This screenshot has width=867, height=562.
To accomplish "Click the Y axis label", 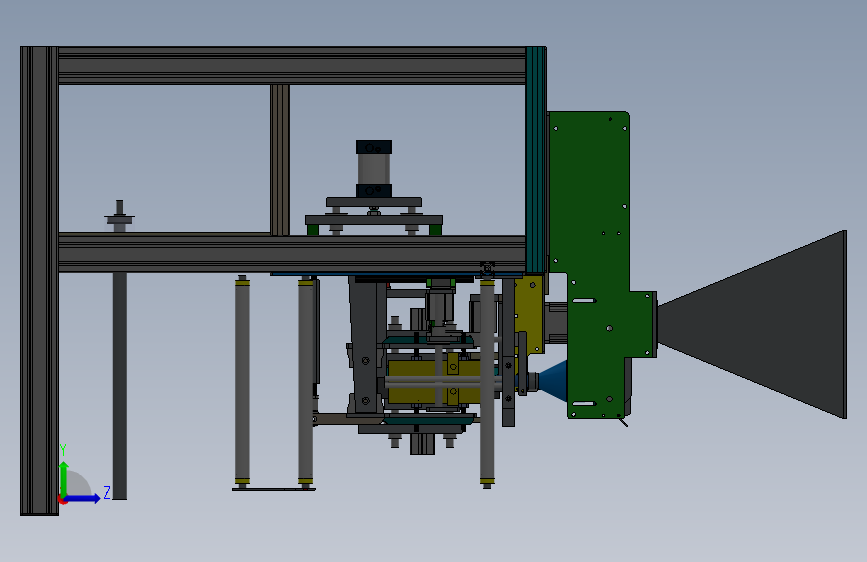I will click(x=63, y=450).
